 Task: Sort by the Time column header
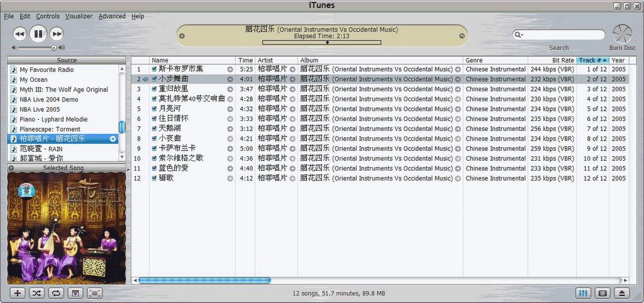point(246,60)
